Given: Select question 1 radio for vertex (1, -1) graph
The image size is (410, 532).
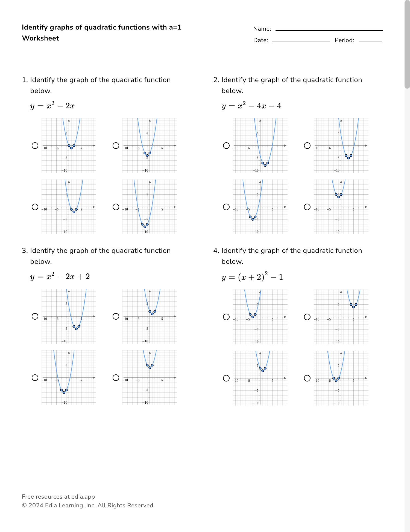Looking at the screenshot, I should 35,146.
